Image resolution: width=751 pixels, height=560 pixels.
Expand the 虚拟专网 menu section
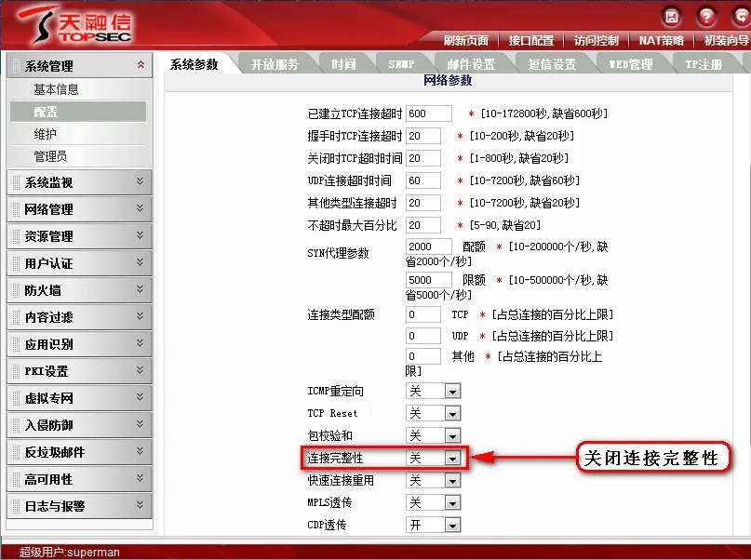(x=79, y=398)
